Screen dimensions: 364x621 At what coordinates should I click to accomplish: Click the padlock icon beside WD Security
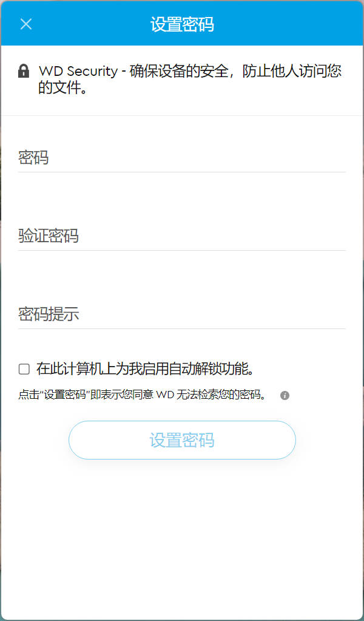coord(24,71)
